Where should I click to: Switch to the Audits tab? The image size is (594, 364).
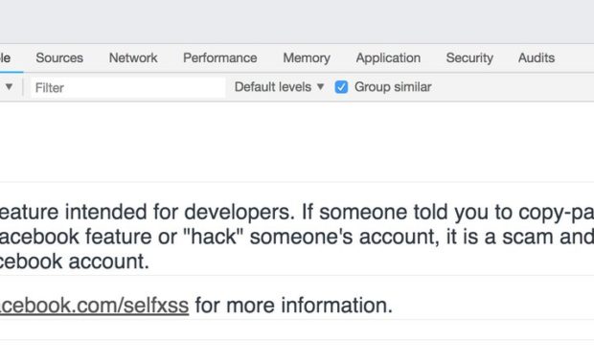tap(537, 57)
